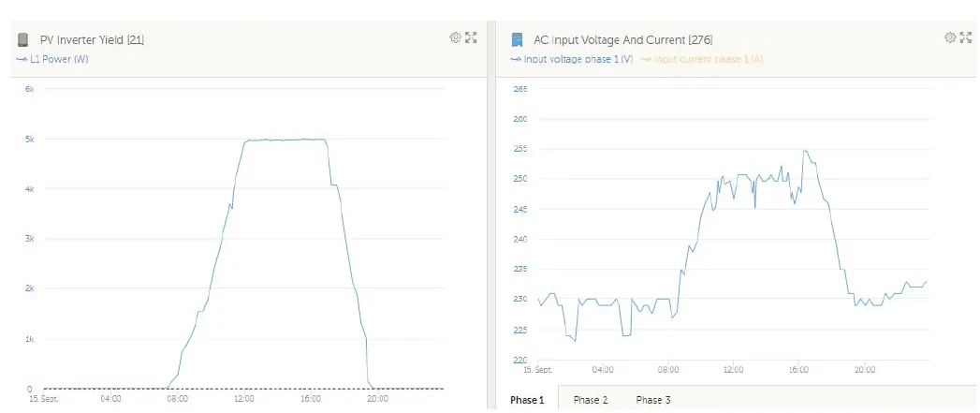Open the Phase 3 tab
Screen dimensions: 980x413
click(653, 400)
